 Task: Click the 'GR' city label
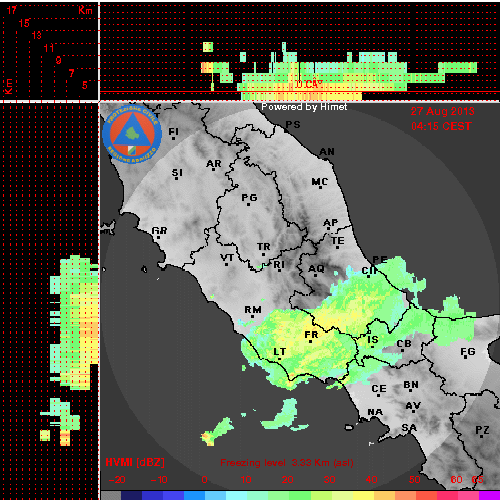coord(159,231)
